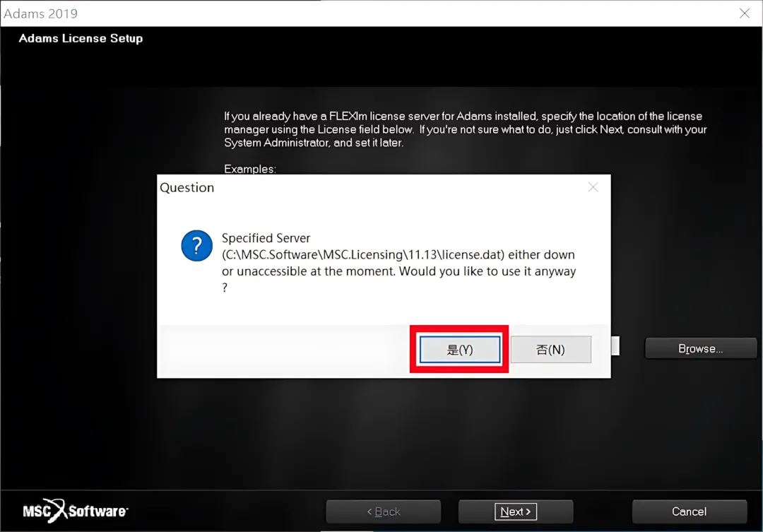Cancel the Adams installation

click(689, 512)
